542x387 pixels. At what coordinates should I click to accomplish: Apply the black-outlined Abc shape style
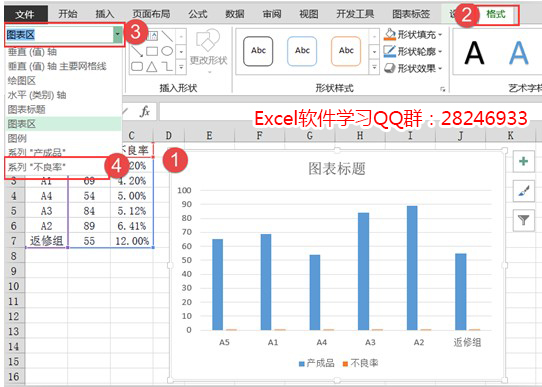(x=258, y=51)
